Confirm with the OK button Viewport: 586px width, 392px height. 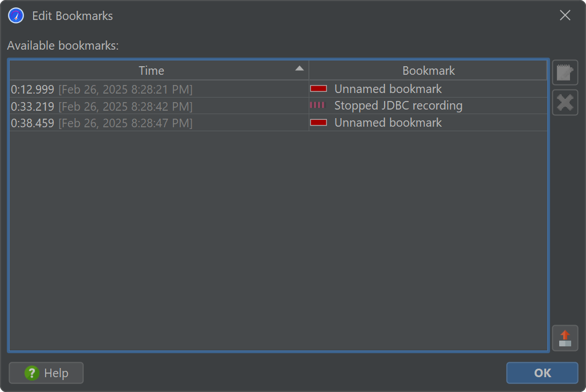coord(542,373)
